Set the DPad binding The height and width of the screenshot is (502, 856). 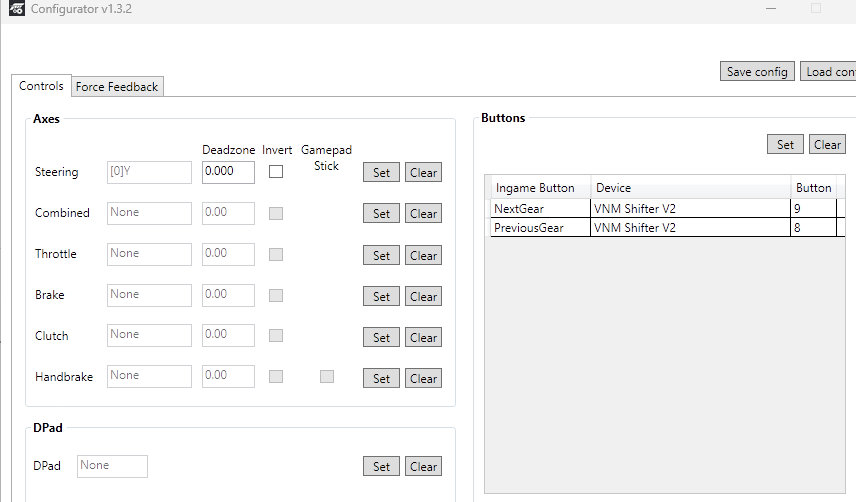382,467
